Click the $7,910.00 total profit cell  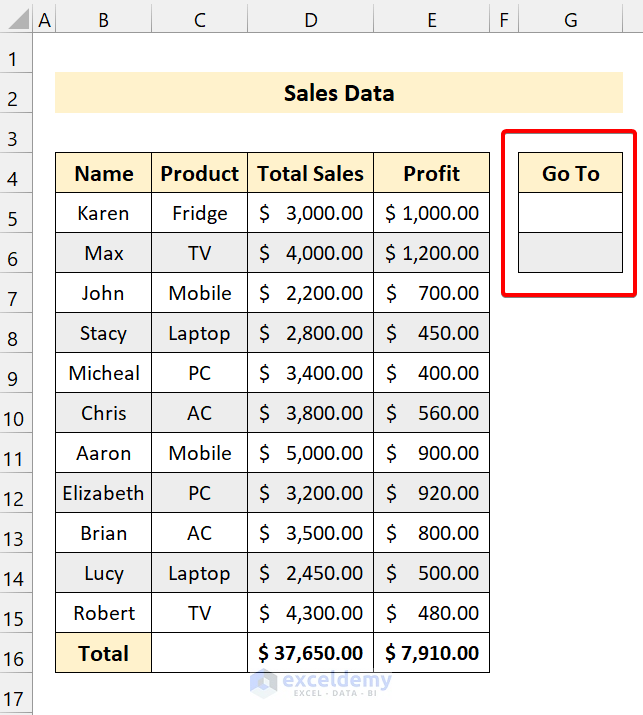tap(431, 653)
